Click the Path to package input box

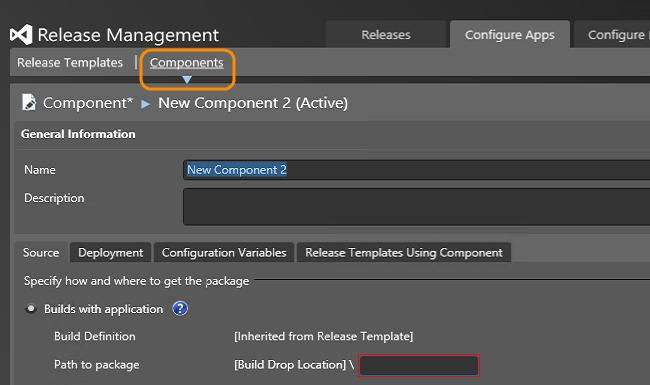point(419,366)
